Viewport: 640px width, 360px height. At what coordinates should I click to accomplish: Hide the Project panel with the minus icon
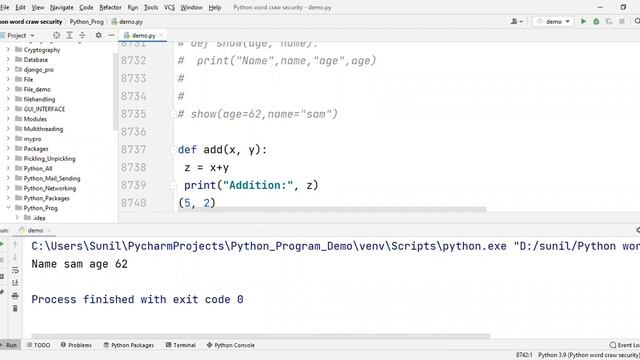111,36
